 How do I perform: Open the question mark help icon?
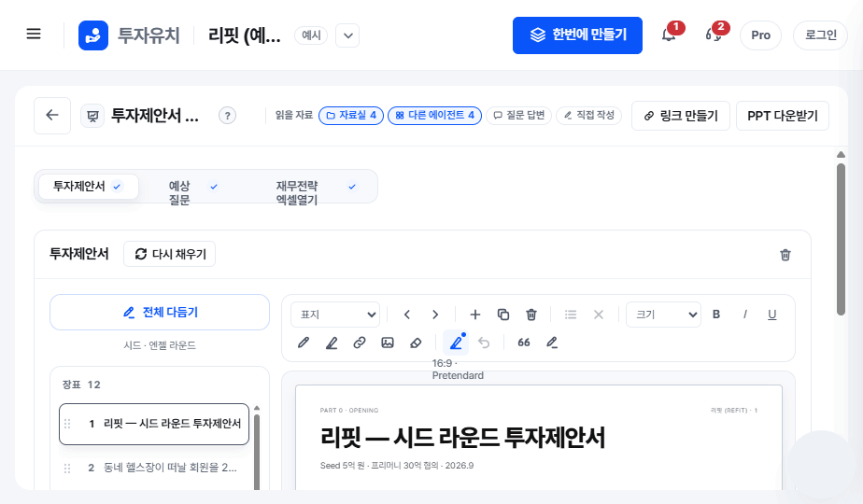pos(227,116)
